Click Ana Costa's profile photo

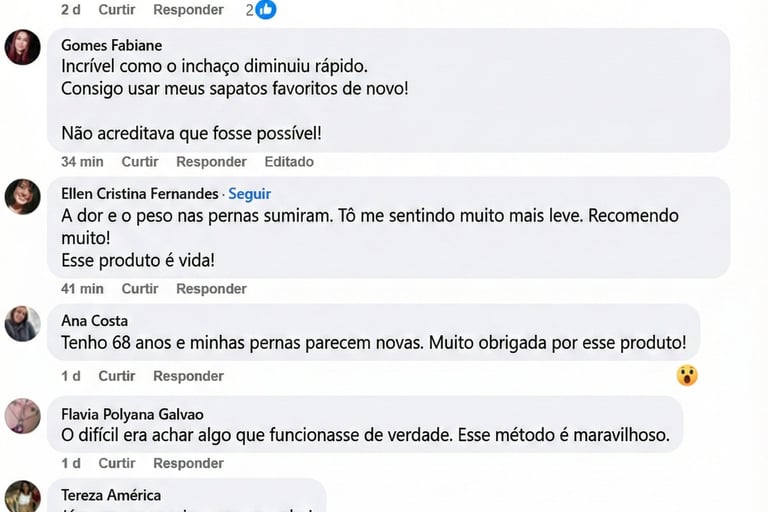pos(23,323)
